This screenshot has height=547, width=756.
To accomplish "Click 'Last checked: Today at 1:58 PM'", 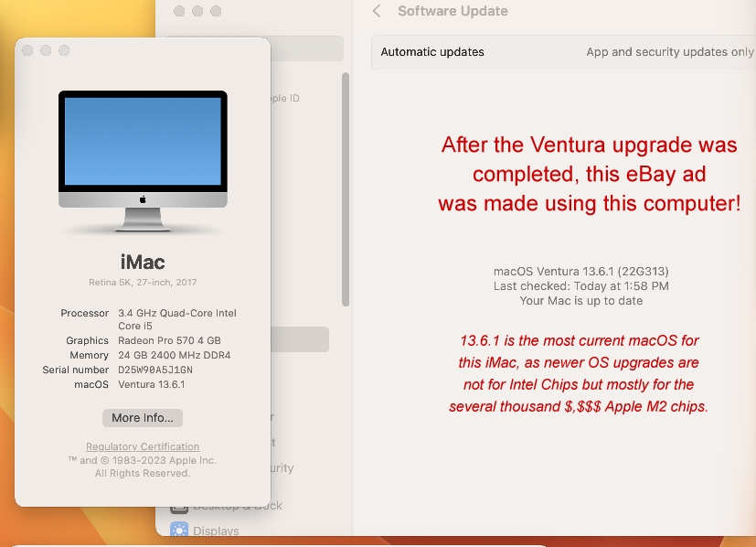I will [581, 286].
